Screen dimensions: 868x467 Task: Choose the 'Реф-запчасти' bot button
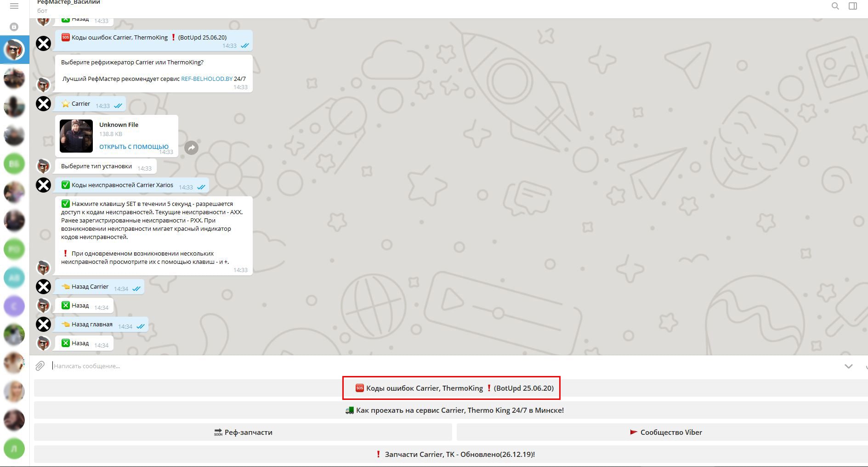pos(243,432)
